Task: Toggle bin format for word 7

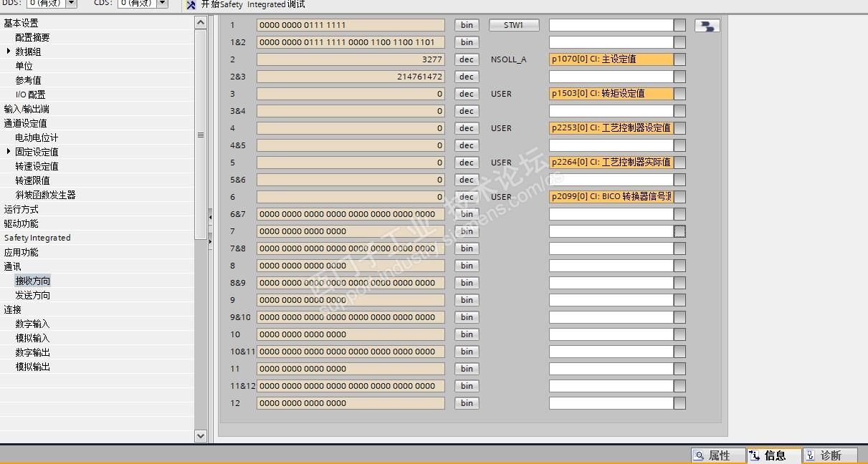Action: pyautogui.click(x=467, y=231)
